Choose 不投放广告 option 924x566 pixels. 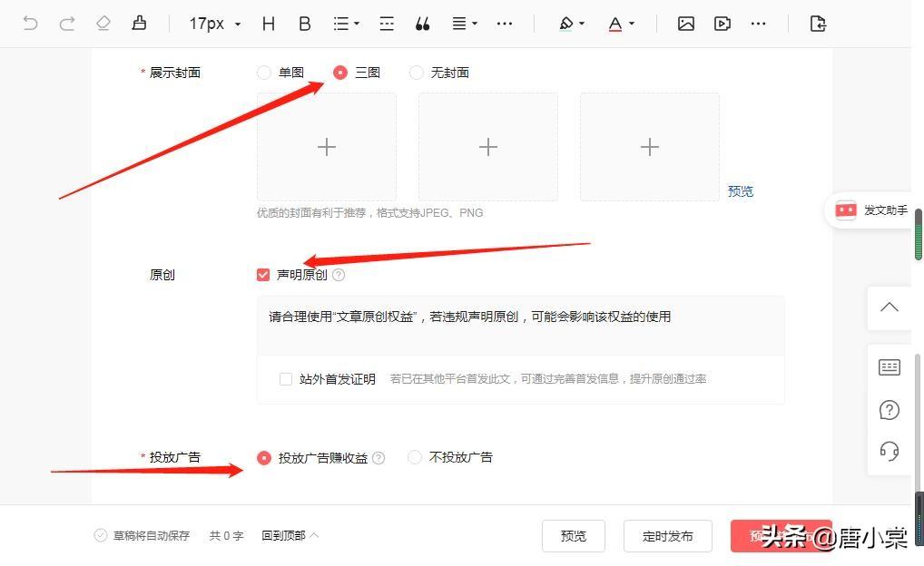[416, 458]
